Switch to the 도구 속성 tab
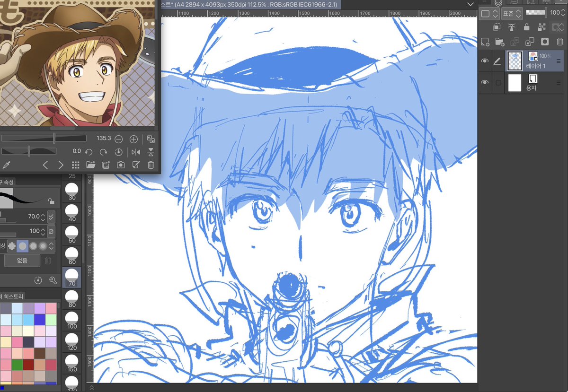 (x=8, y=182)
